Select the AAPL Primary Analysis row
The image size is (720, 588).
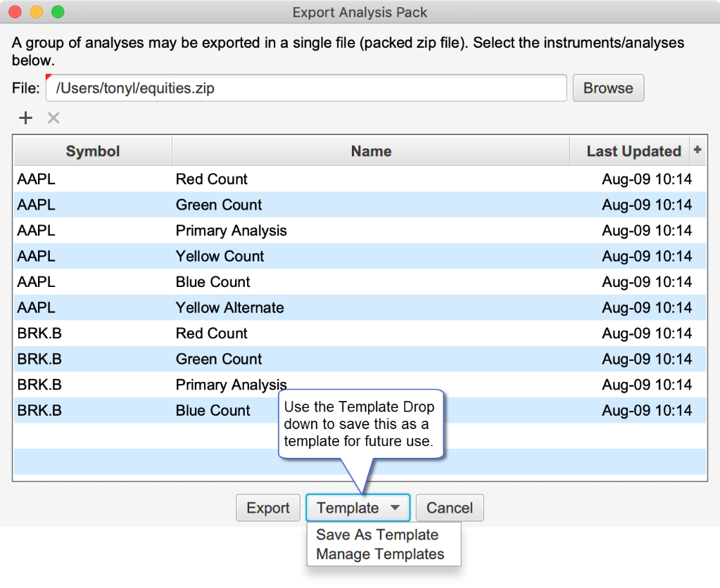[360, 231]
